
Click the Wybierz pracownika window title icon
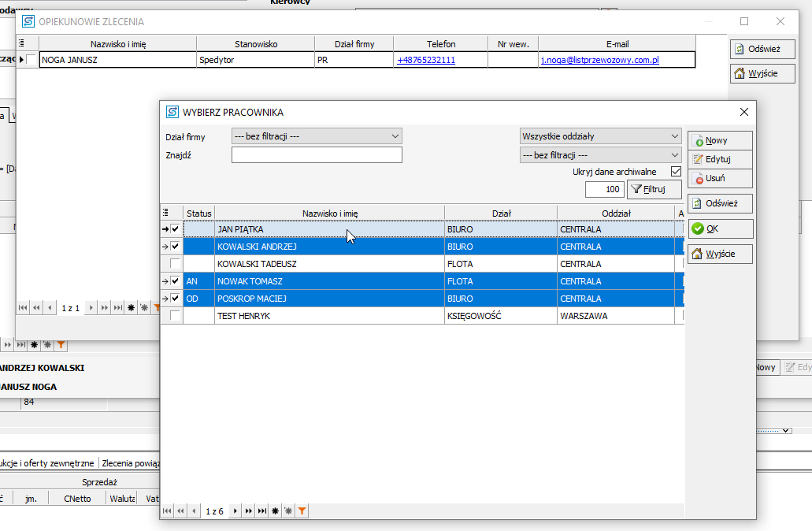pyautogui.click(x=172, y=112)
